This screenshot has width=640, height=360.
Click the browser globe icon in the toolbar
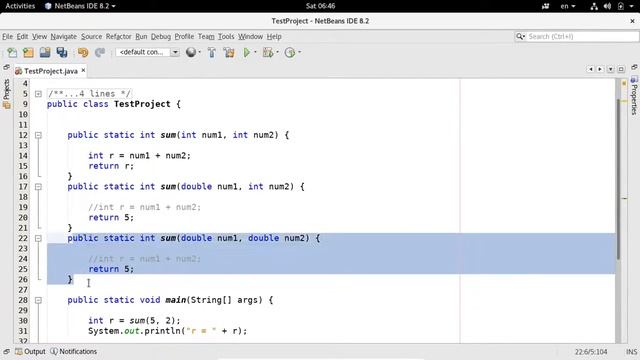[x=191, y=52]
